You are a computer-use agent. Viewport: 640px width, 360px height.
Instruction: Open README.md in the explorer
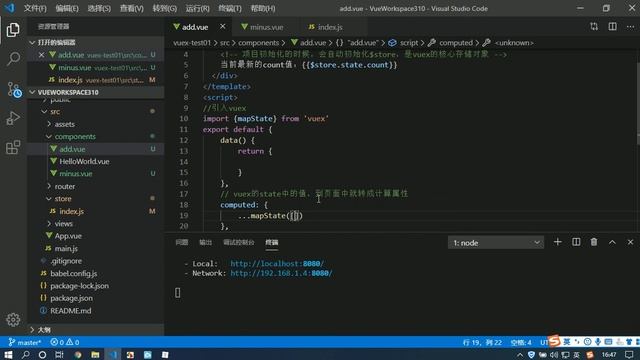point(71,311)
